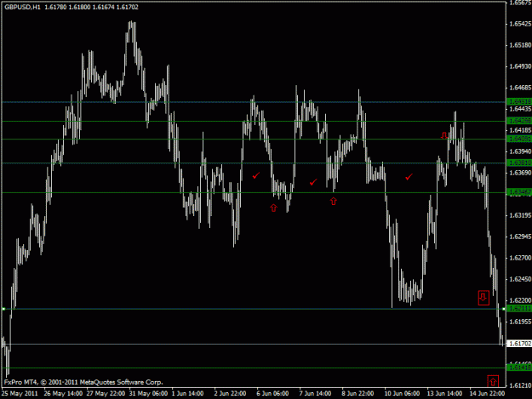The height and width of the screenshot is (399, 532).
Task: Click the 13 Jun 14:00 time label
Action: (x=444, y=394)
